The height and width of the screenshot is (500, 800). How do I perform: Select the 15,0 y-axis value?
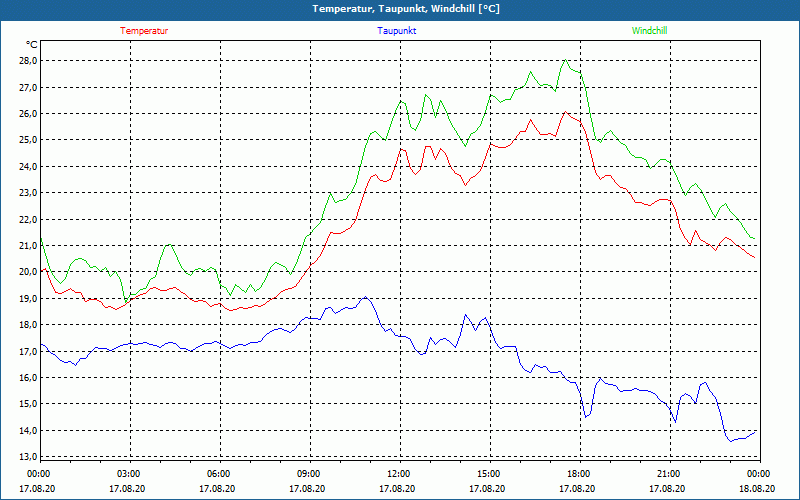click(28, 404)
